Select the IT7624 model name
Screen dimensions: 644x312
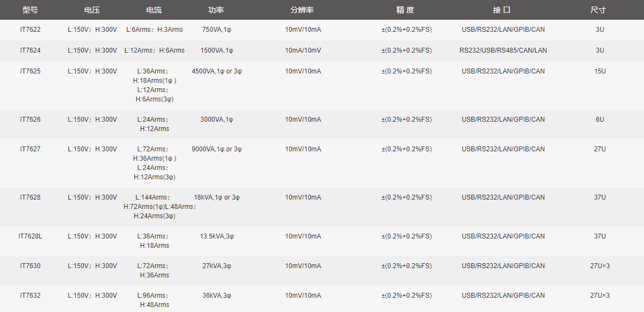30,50
